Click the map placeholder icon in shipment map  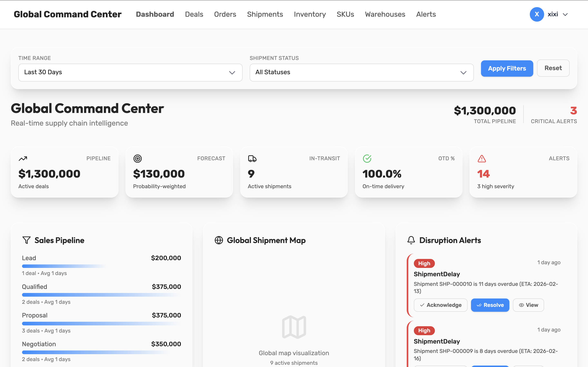point(294,327)
